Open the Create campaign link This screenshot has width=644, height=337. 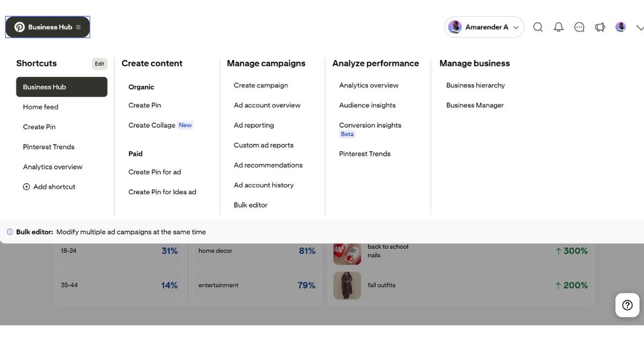[260, 85]
